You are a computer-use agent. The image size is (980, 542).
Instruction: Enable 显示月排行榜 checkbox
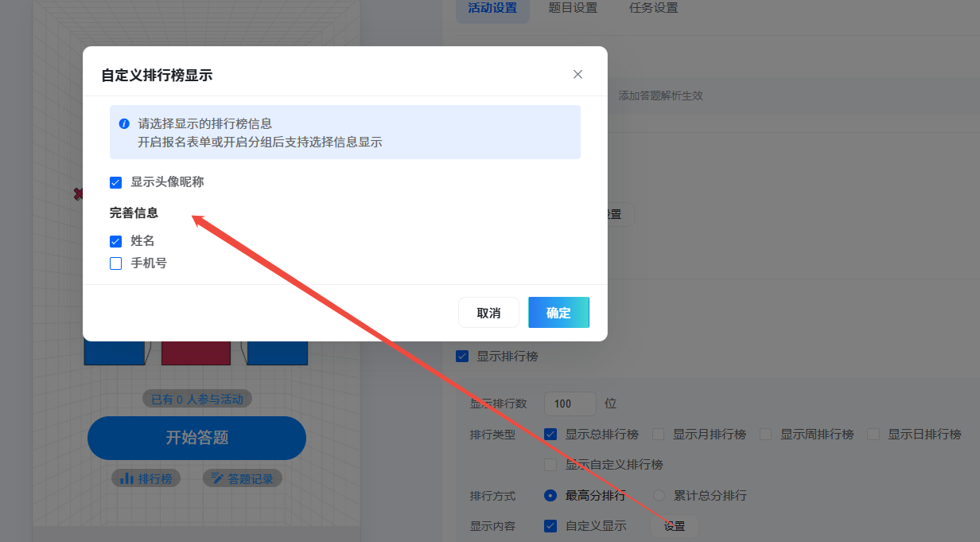coord(658,435)
